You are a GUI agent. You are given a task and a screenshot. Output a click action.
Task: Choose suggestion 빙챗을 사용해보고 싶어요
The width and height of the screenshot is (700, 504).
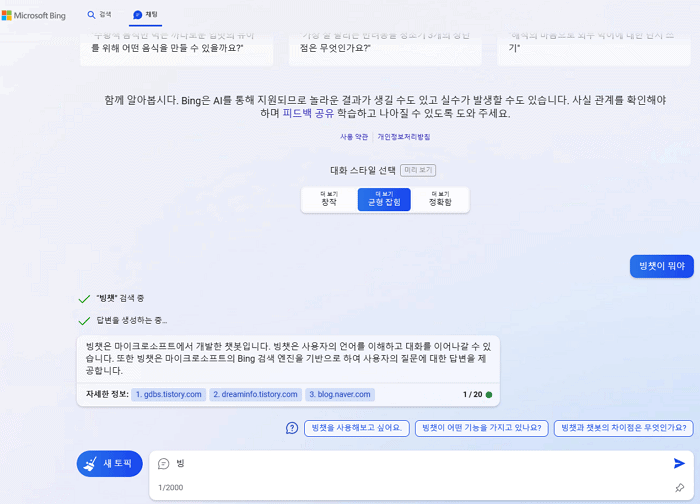(x=356, y=428)
